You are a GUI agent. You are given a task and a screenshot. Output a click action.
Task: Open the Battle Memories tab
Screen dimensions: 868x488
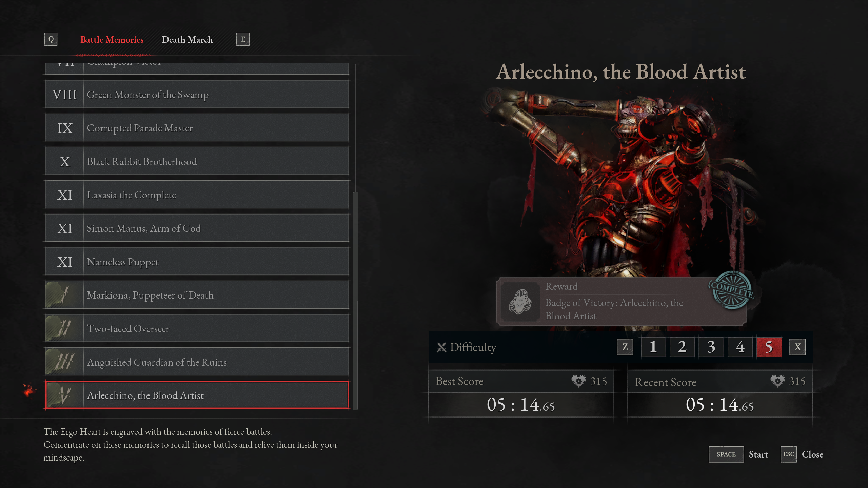[x=112, y=40]
